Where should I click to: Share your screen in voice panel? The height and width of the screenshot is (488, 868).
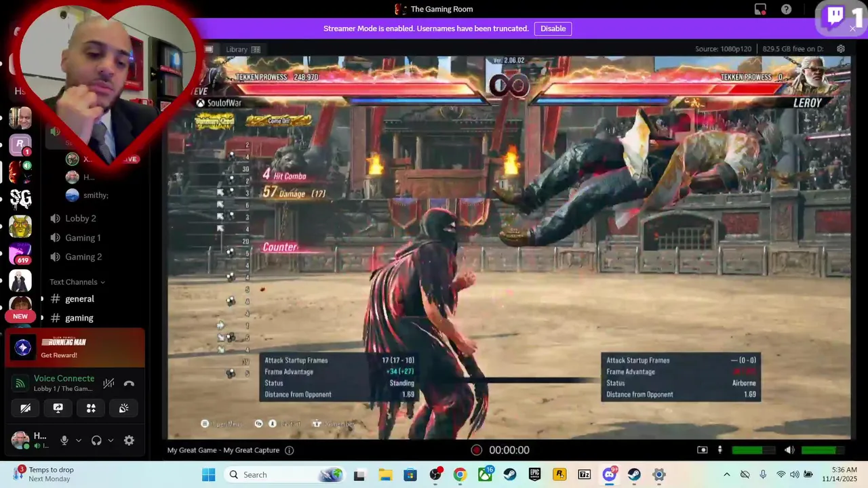[58, 408]
